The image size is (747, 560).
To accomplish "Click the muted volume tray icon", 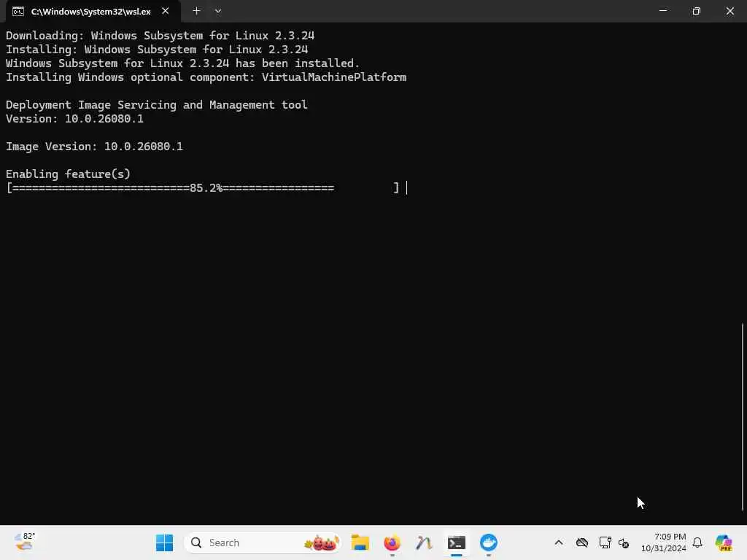I will point(624,542).
